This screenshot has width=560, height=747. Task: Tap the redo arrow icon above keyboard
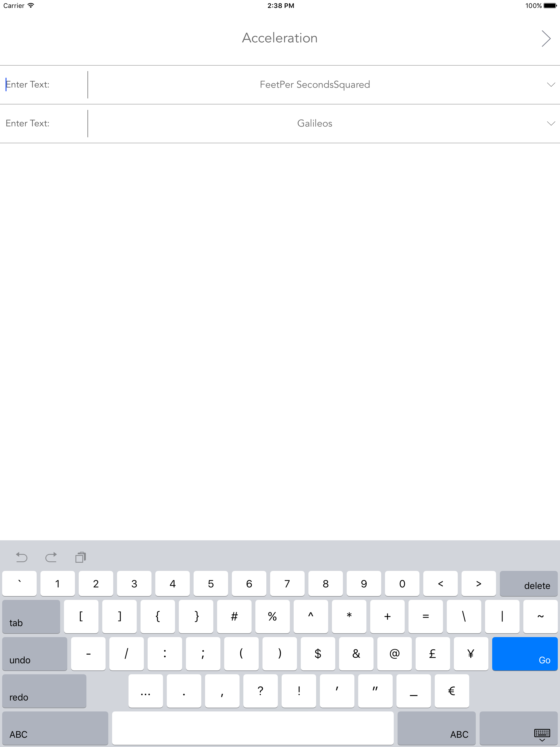click(51, 557)
